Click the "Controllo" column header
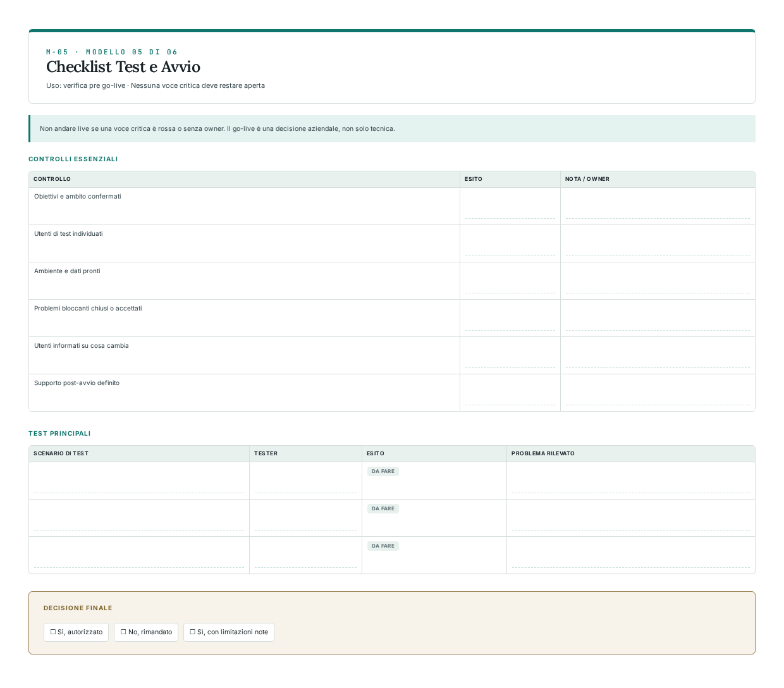This screenshot has height=688, width=784. [x=52, y=179]
